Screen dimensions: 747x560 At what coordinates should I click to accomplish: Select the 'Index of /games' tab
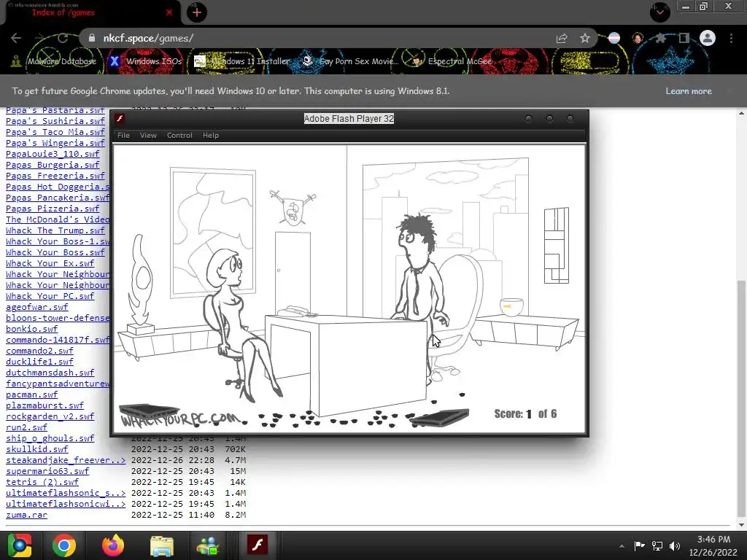pyautogui.click(x=90, y=12)
